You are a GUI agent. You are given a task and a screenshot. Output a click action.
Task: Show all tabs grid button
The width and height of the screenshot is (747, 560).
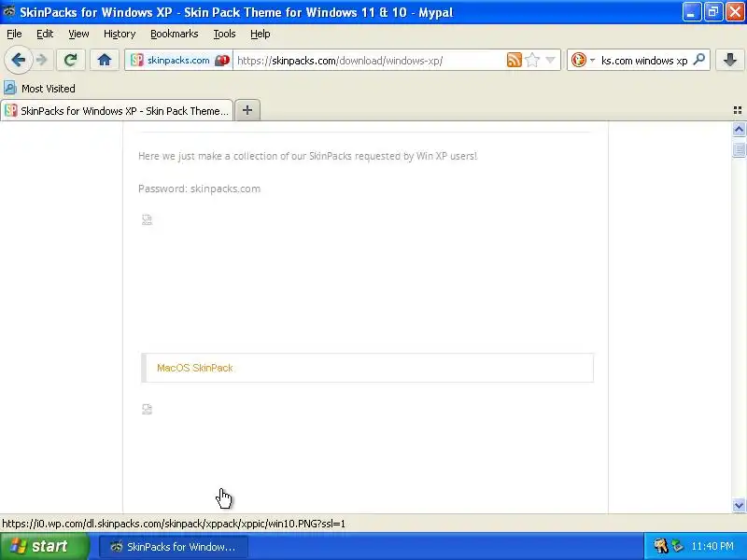tap(738, 110)
